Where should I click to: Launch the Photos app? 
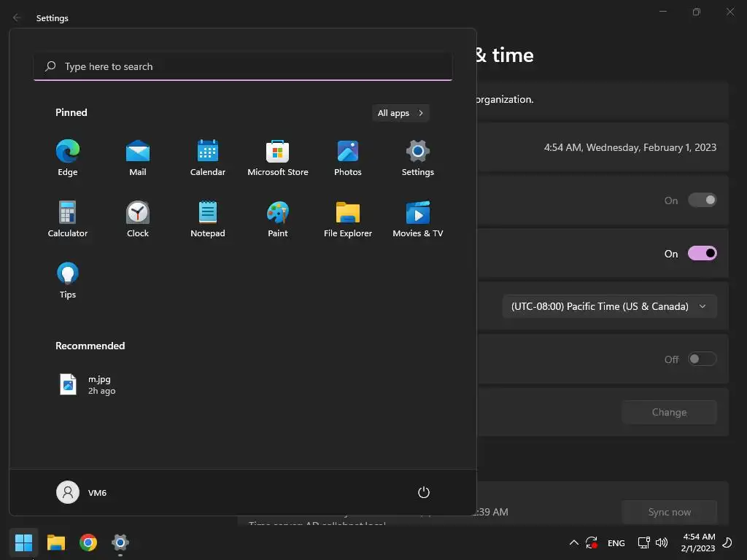point(348,157)
